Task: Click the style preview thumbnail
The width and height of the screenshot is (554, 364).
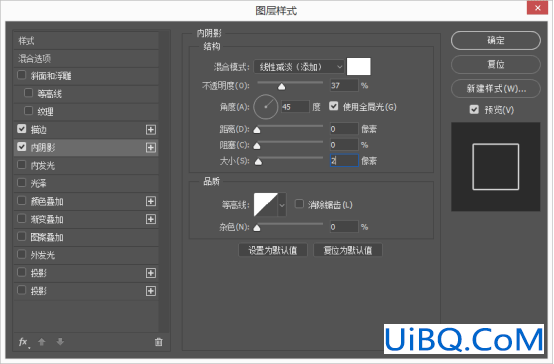Action: [496, 167]
